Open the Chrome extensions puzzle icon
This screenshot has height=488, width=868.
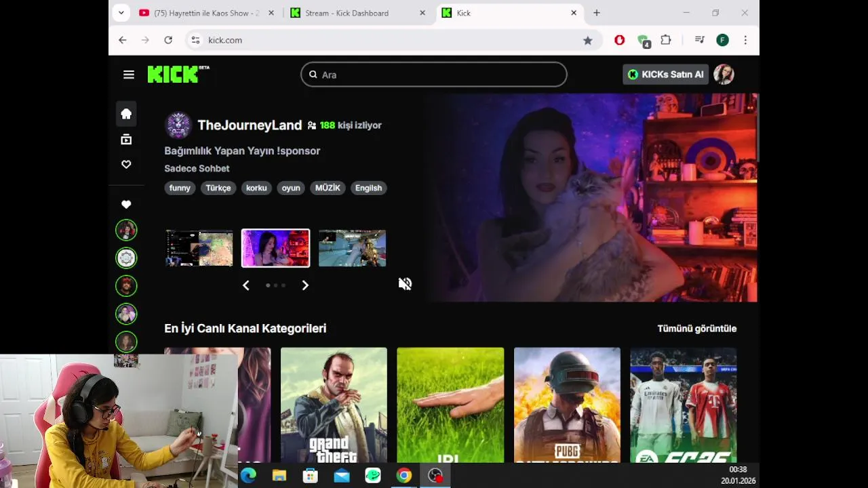click(666, 40)
